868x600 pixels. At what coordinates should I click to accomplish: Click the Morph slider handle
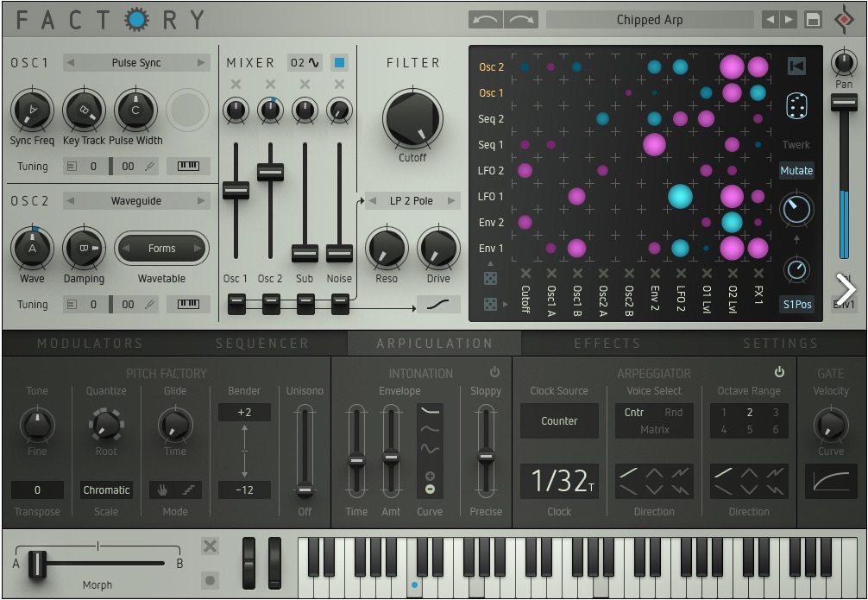click(x=37, y=564)
